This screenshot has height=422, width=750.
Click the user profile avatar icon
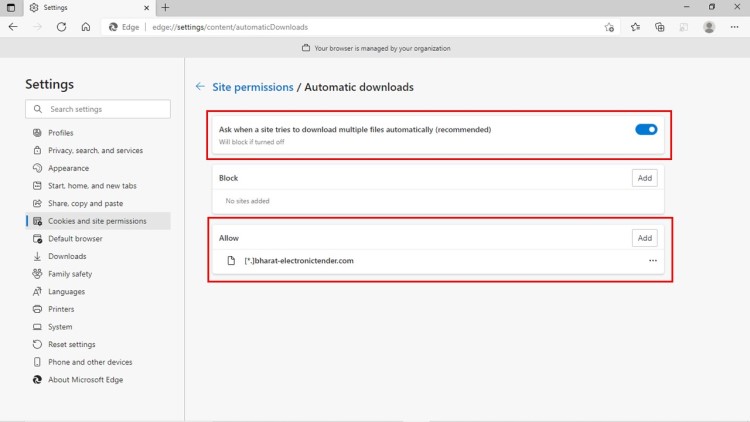[709, 27]
